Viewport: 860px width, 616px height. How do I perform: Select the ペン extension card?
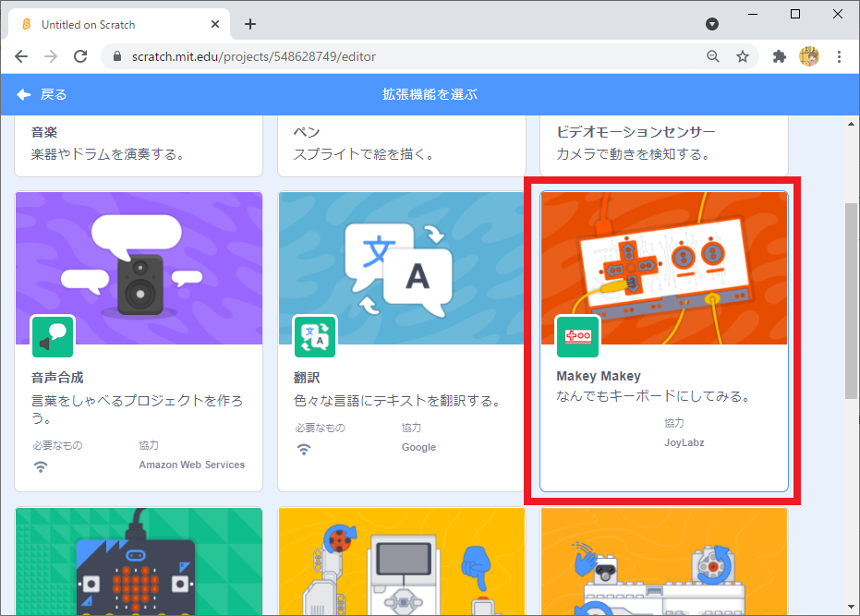402,146
